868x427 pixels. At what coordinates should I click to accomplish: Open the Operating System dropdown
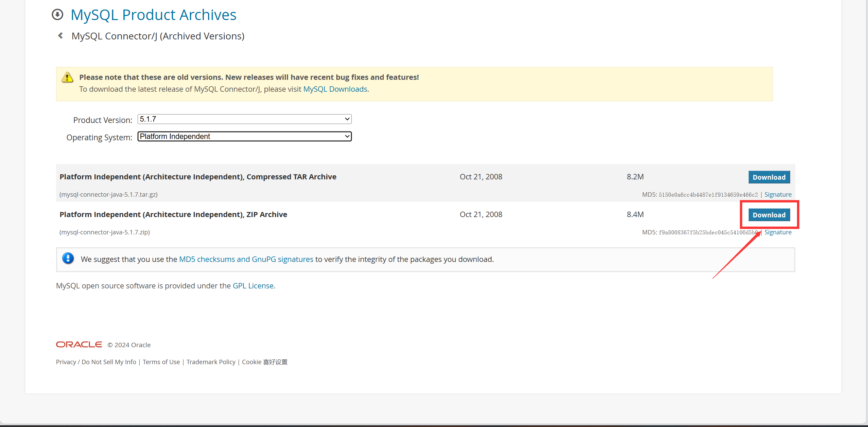[244, 137]
